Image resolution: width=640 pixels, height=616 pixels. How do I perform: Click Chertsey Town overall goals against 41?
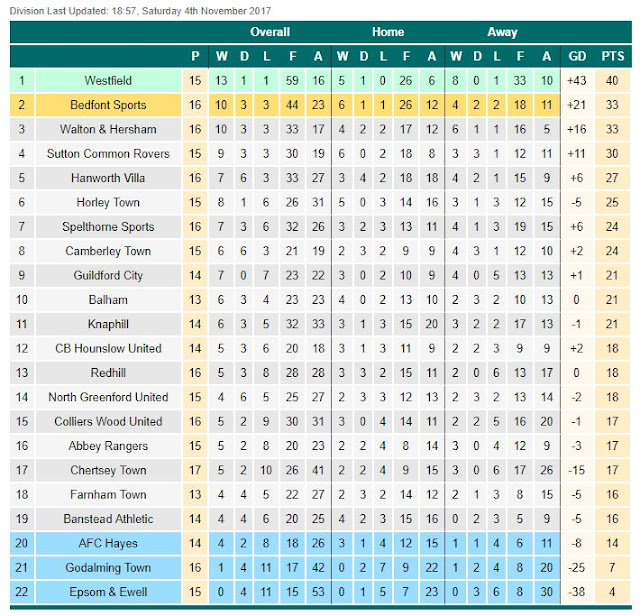coord(318,470)
